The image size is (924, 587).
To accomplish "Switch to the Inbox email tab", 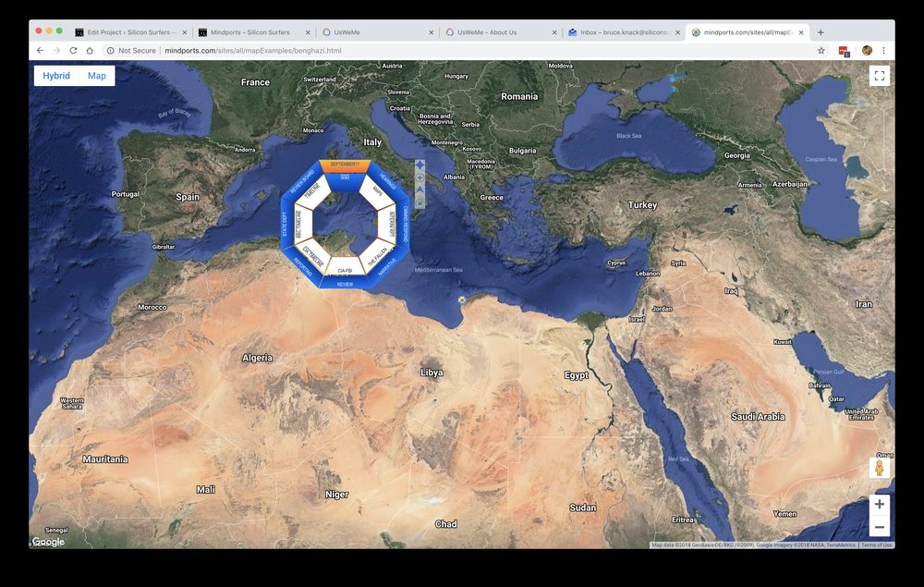I will pos(624,32).
